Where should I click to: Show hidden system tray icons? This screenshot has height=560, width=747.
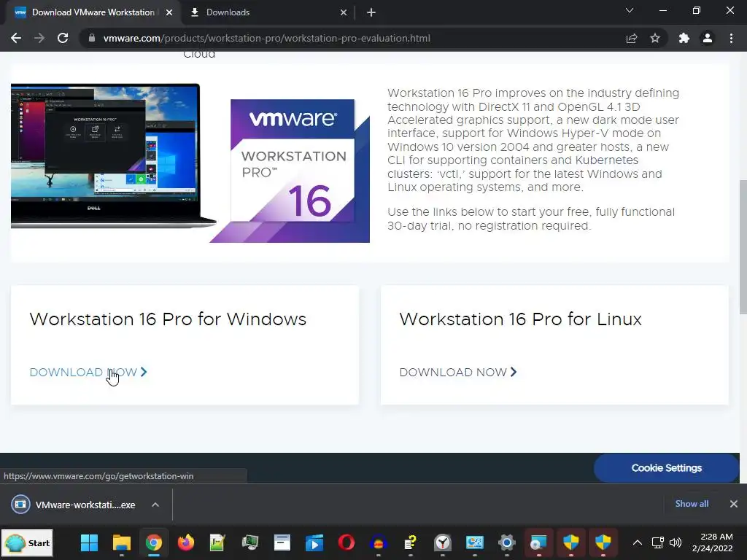pos(638,542)
